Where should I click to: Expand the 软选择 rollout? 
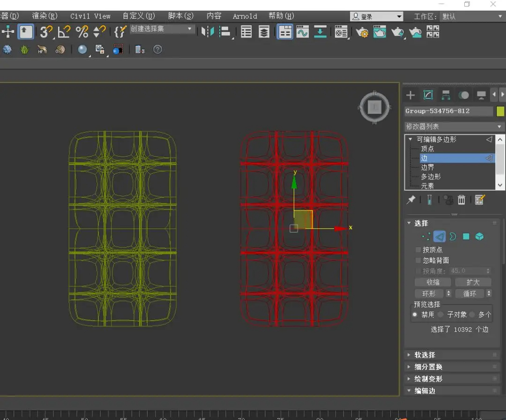pyautogui.click(x=424, y=355)
